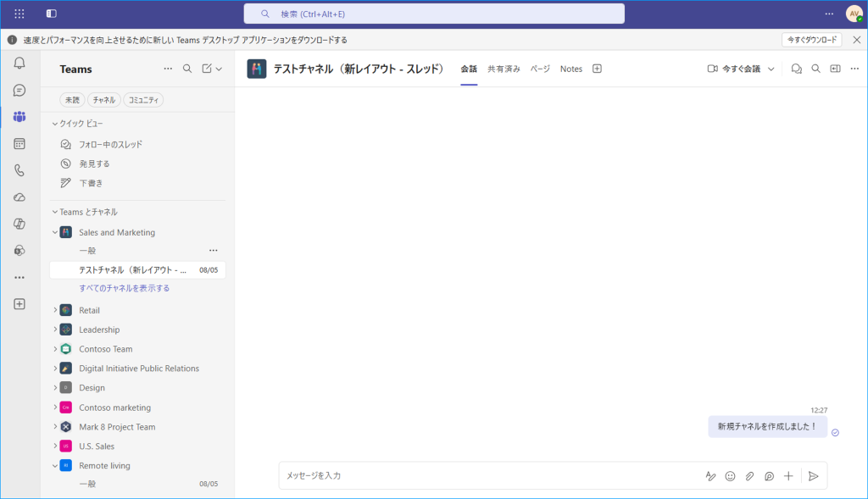The image size is (868, 499).
Task: Click the format text icon in compose box
Action: click(x=711, y=476)
